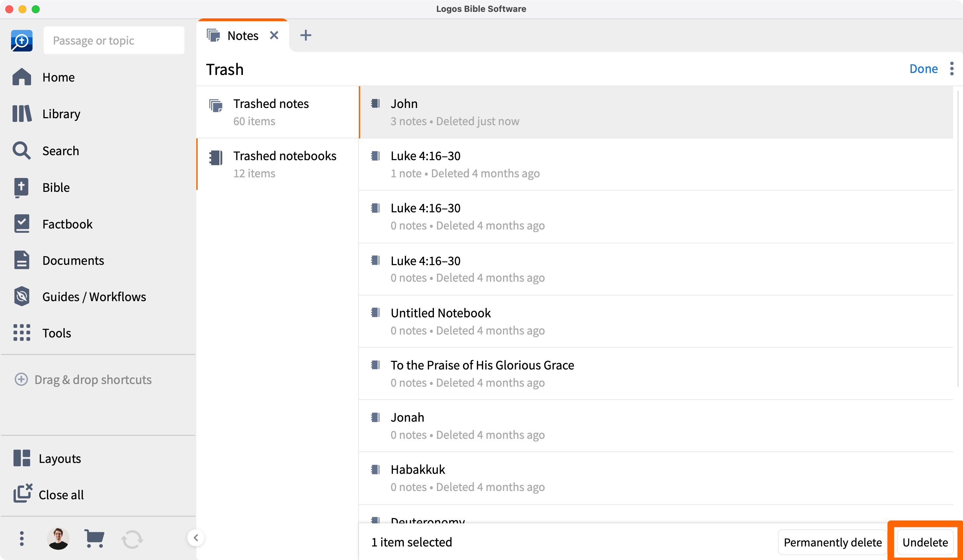Click notebook icon beside Habakkuk

[375, 469]
